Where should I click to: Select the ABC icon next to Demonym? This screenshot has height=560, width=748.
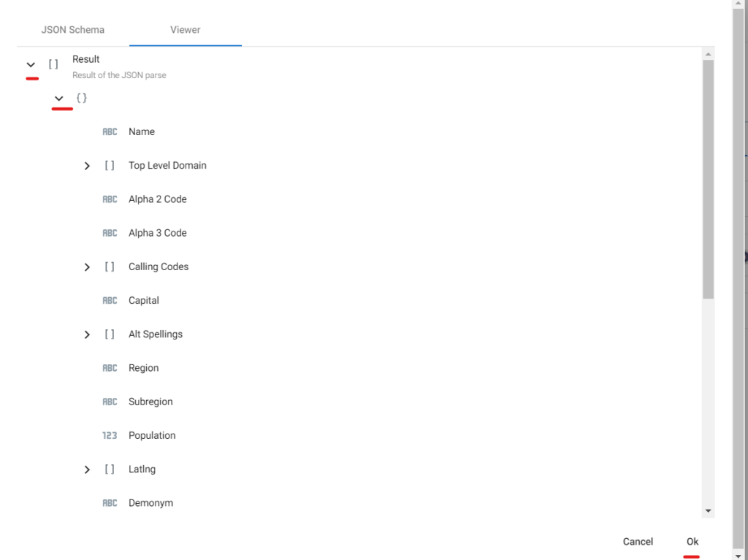(x=110, y=502)
